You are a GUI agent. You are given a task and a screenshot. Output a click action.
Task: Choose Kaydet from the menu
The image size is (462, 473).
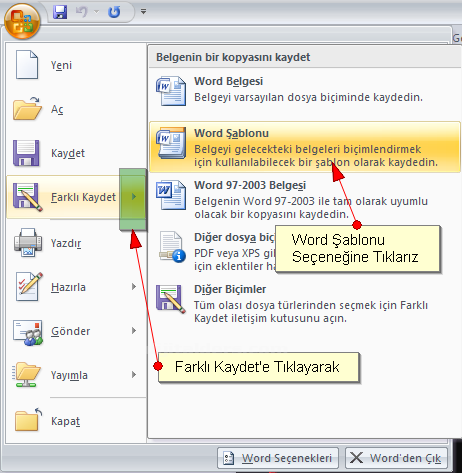(x=68, y=153)
